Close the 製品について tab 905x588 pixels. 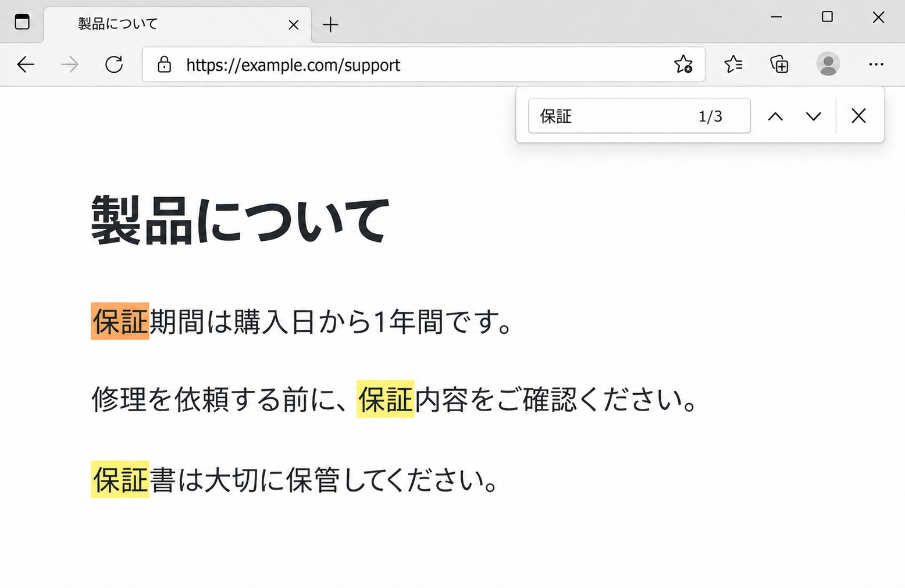tap(294, 24)
